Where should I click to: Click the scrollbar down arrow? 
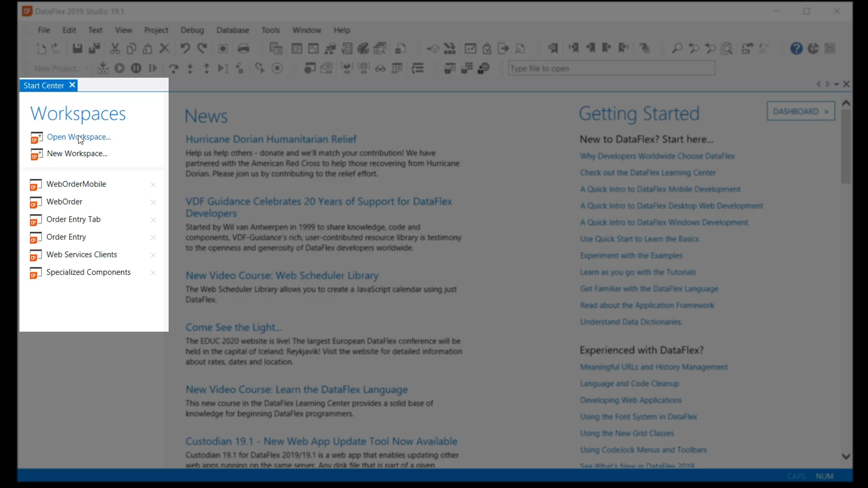tap(846, 456)
